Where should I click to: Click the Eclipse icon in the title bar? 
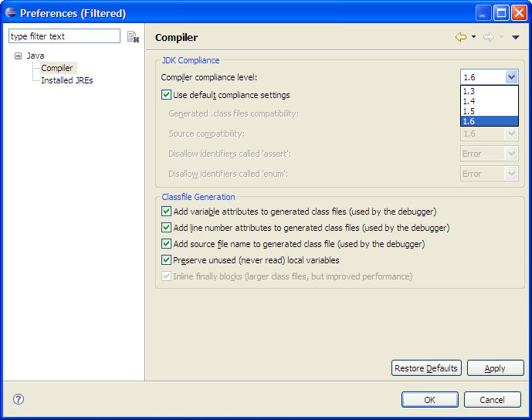[11, 13]
